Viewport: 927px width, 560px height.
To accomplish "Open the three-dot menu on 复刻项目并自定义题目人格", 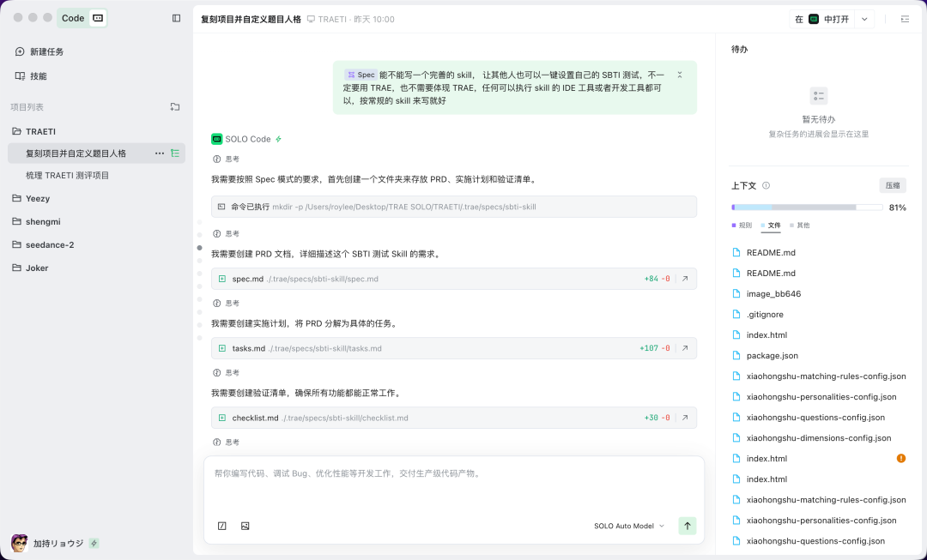I will [x=160, y=152].
